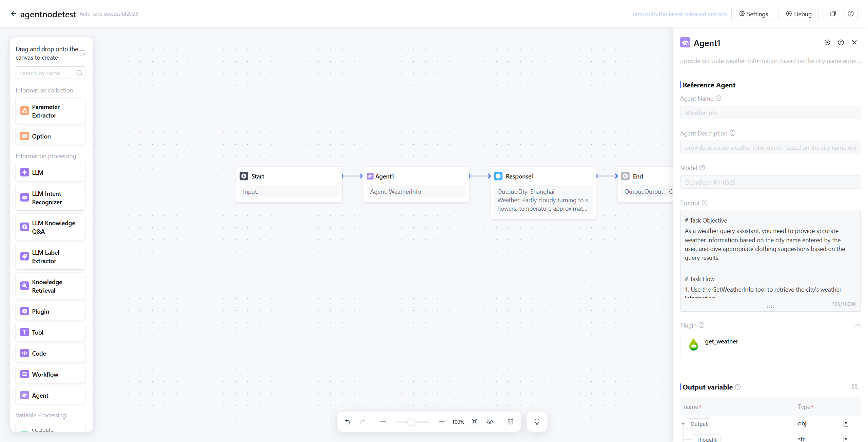868x442 pixels.
Task: Select the LLM Knowledge Q&A node item
Action: 51,227
